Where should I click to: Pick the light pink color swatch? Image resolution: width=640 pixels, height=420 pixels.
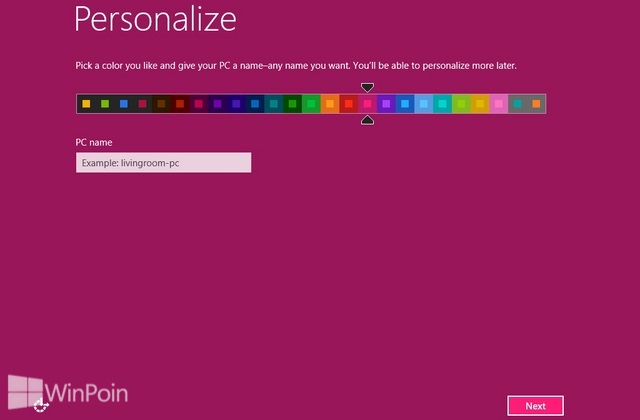(x=499, y=104)
